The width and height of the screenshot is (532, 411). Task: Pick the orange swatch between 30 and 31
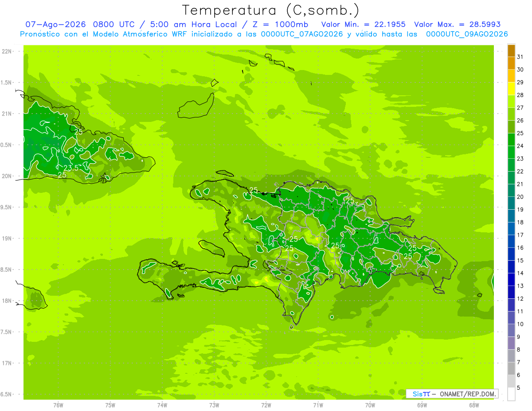pyautogui.click(x=511, y=63)
